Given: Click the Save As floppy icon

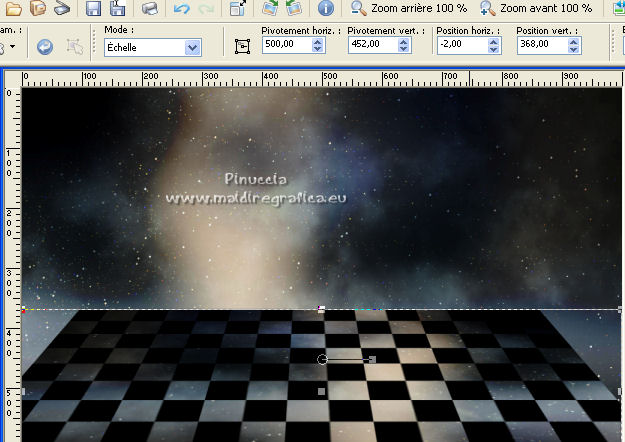Looking at the screenshot, I should click(118, 8).
